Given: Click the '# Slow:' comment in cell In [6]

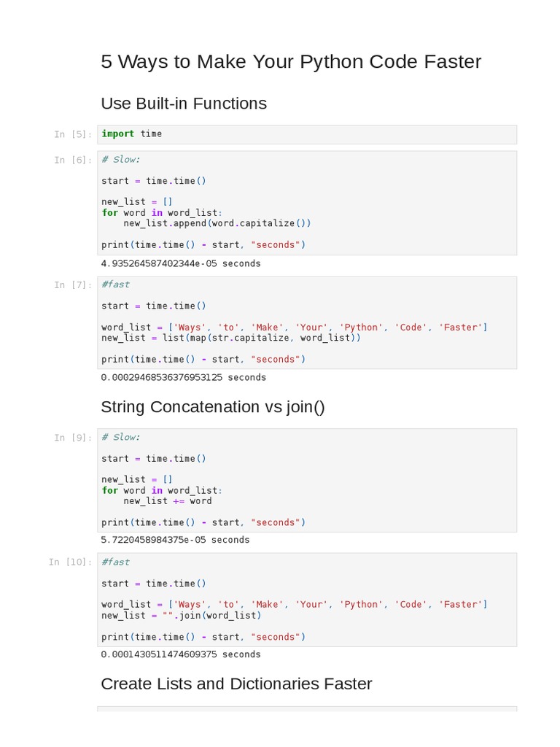Looking at the screenshot, I should [121, 160].
